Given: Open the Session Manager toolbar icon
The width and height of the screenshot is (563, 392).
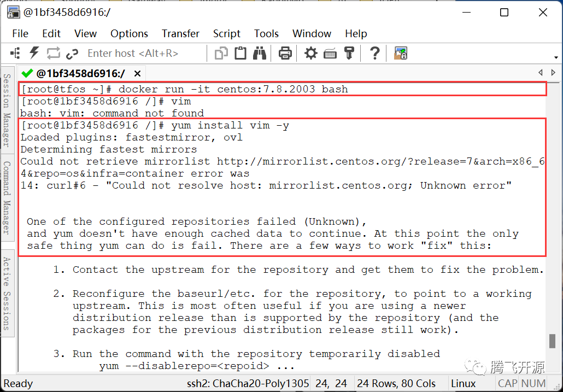Looking at the screenshot, I should pos(15,54).
